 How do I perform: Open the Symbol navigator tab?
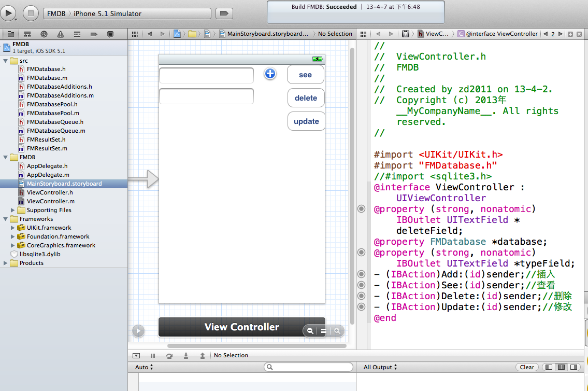tap(27, 34)
